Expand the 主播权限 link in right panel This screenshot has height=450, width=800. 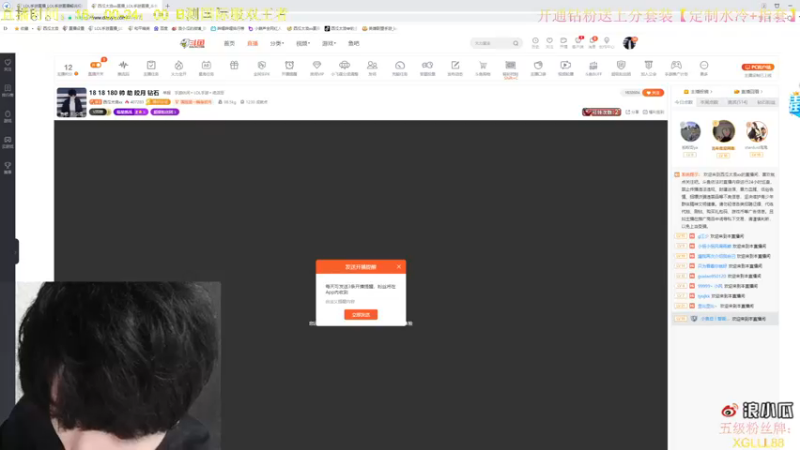(698, 92)
